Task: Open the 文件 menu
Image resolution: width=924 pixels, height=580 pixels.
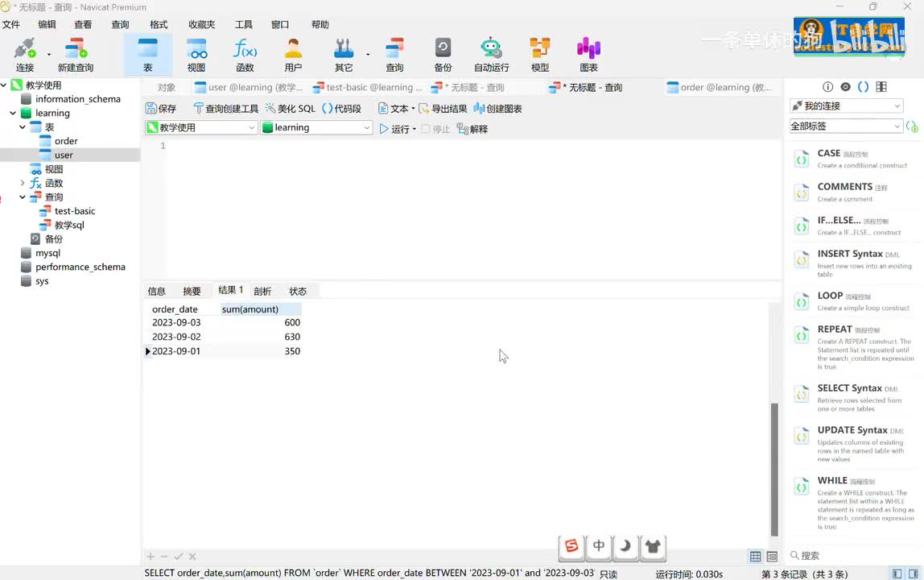Action: (11, 24)
